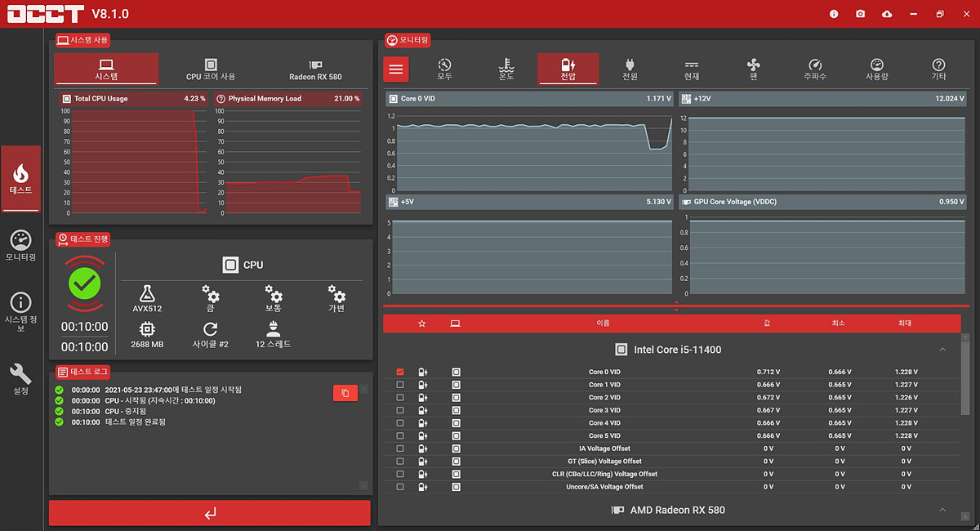Click the 12 스레드 worker icon
This screenshot has width=980, height=531.
pyautogui.click(x=274, y=329)
